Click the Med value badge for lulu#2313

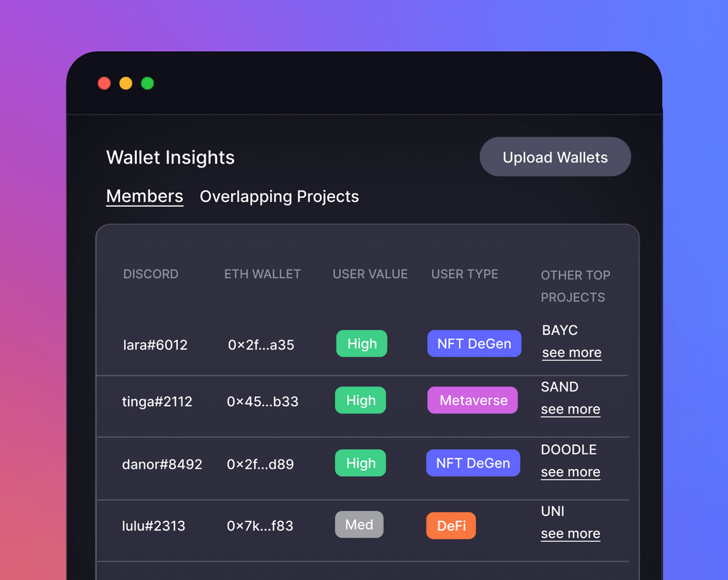pyautogui.click(x=359, y=524)
